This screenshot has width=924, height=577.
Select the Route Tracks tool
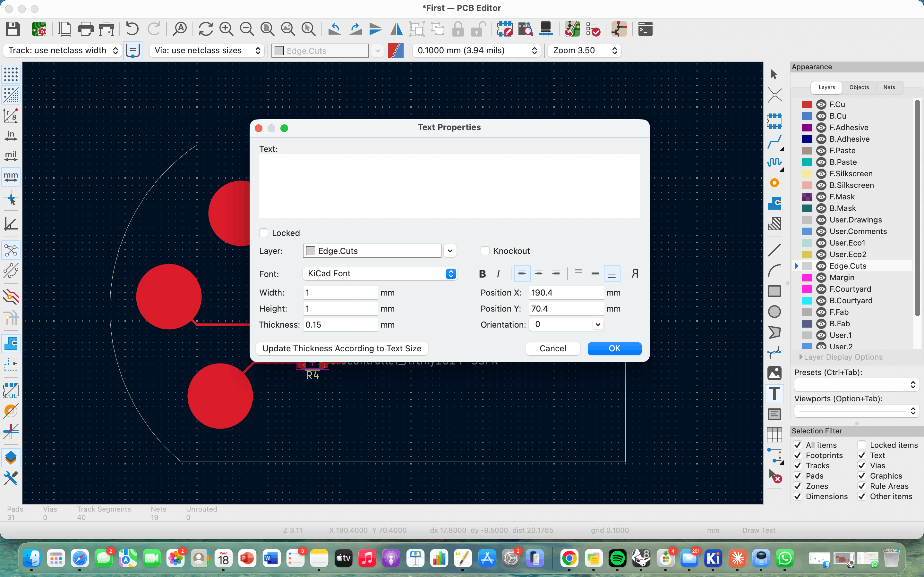[774, 142]
